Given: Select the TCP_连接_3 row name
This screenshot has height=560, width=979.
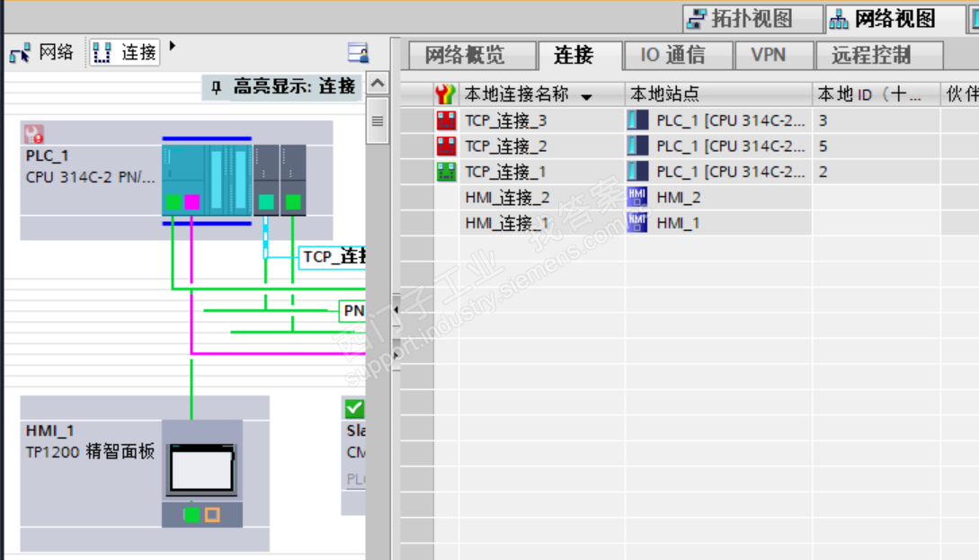Looking at the screenshot, I should coord(506,120).
